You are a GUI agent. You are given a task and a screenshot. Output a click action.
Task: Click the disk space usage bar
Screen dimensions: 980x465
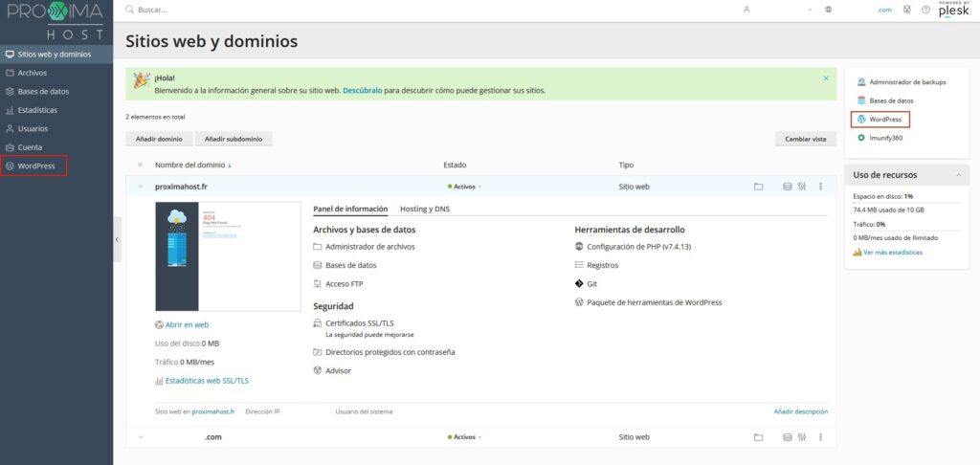pos(907,203)
